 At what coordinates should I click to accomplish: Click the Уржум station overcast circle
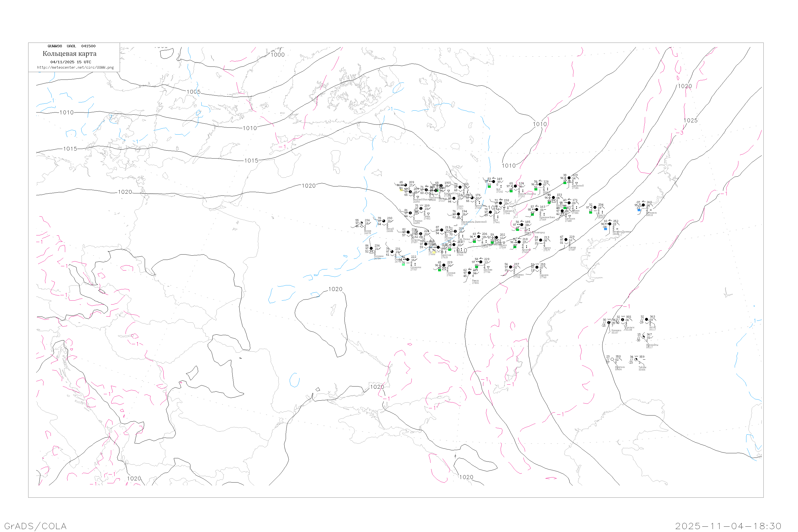(x=595, y=207)
